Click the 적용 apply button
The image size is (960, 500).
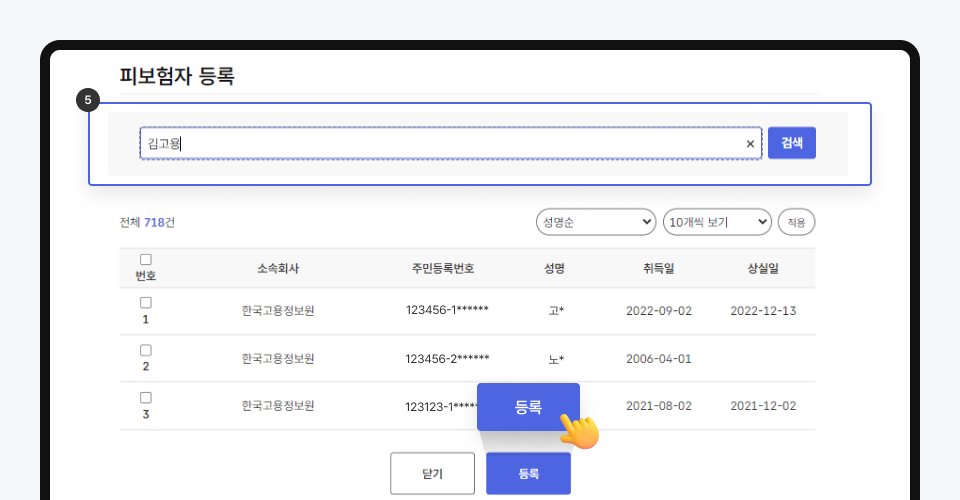796,222
